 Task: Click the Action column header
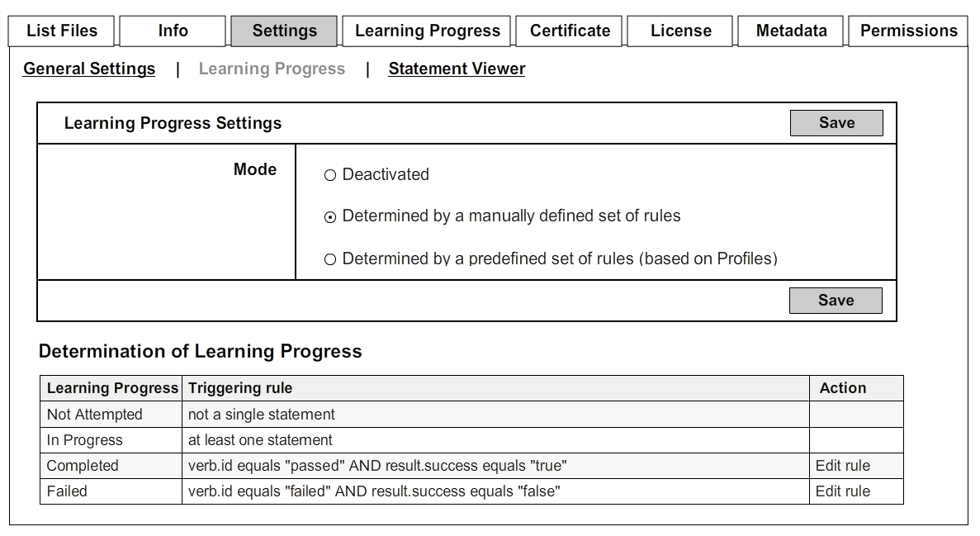(x=842, y=388)
